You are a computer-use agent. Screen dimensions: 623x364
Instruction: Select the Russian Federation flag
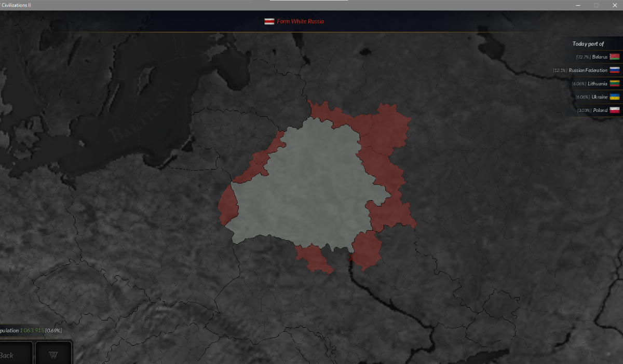pyautogui.click(x=615, y=70)
